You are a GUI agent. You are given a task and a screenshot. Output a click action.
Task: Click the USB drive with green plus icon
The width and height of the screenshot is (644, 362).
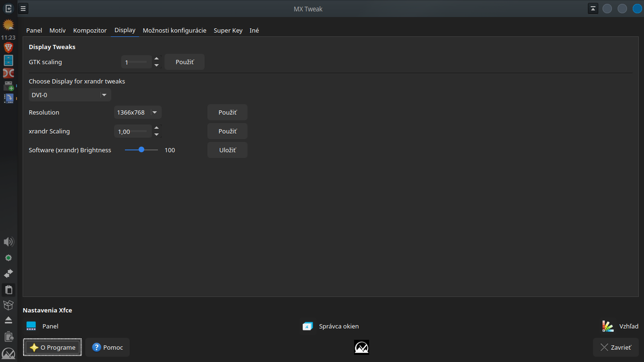pyautogui.click(x=8, y=86)
